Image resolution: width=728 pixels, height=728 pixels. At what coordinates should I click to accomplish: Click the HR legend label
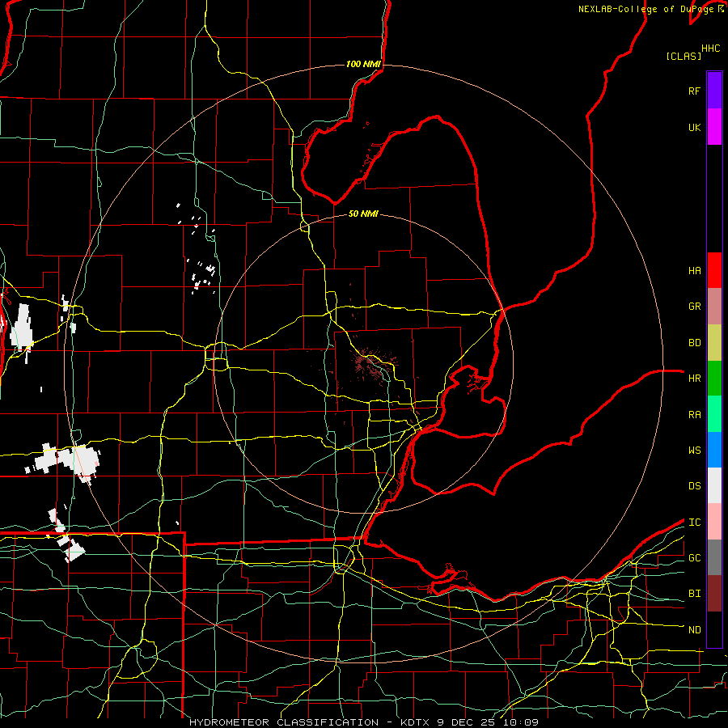pyautogui.click(x=695, y=379)
